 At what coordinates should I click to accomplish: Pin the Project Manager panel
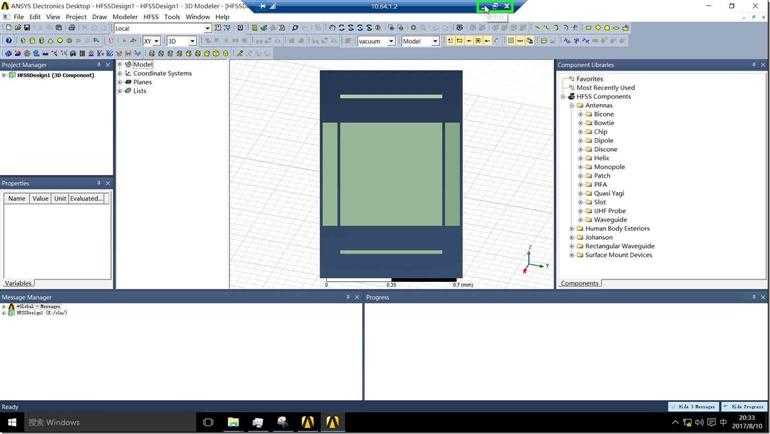click(99, 65)
